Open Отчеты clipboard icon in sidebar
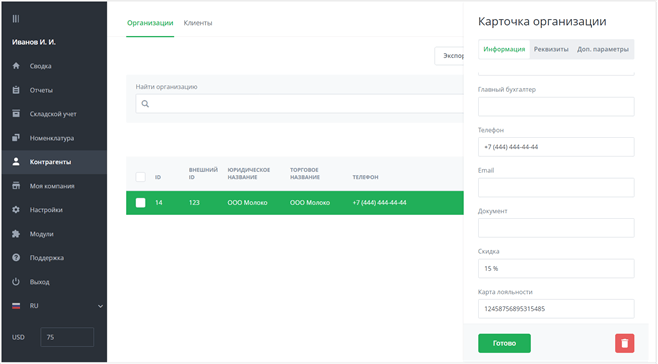 (x=16, y=90)
